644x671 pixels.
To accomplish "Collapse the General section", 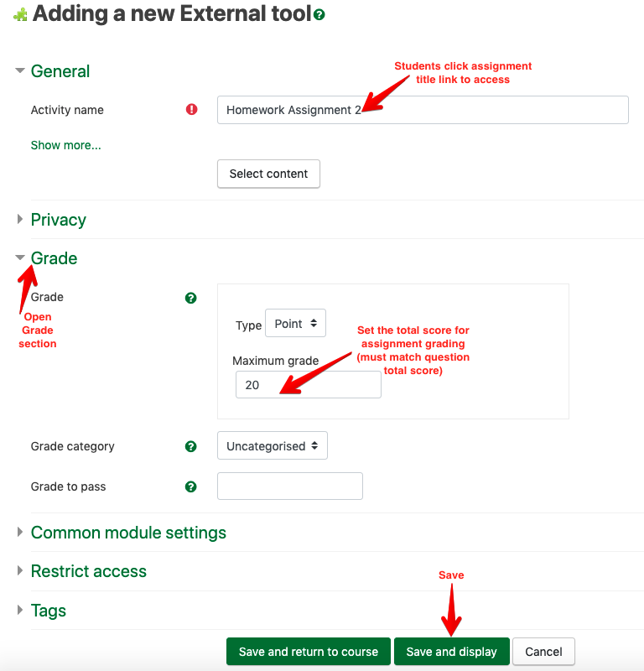I will pos(19,71).
